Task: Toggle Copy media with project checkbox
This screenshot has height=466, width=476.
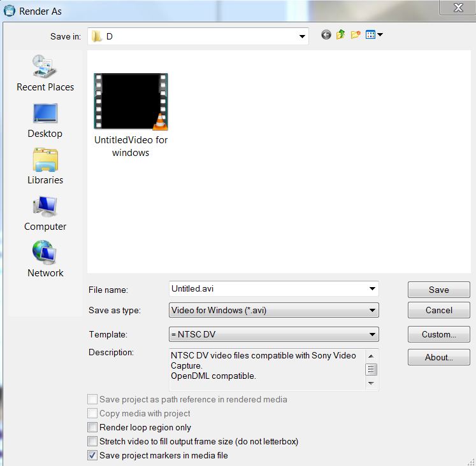Action: (x=92, y=413)
